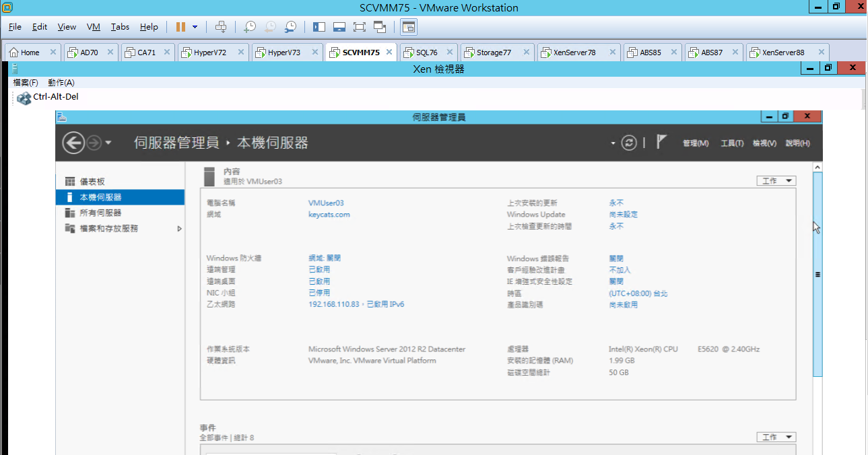Open the 動作(A) menu in Xen viewer
The height and width of the screenshot is (455, 868).
(61, 83)
